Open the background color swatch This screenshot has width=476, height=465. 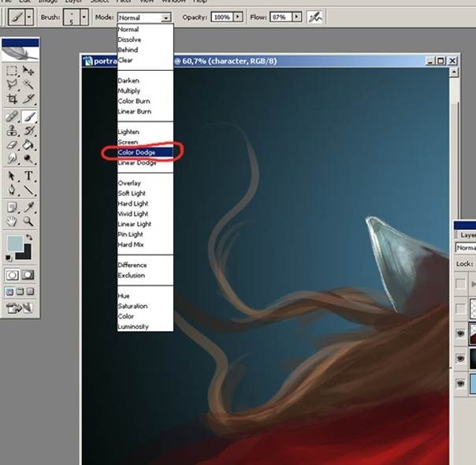click(x=25, y=255)
